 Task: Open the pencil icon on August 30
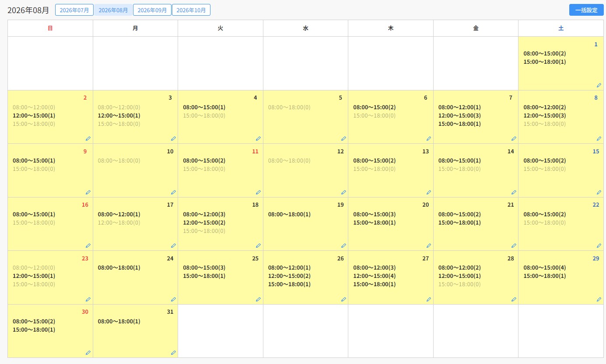[x=88, y=353]
